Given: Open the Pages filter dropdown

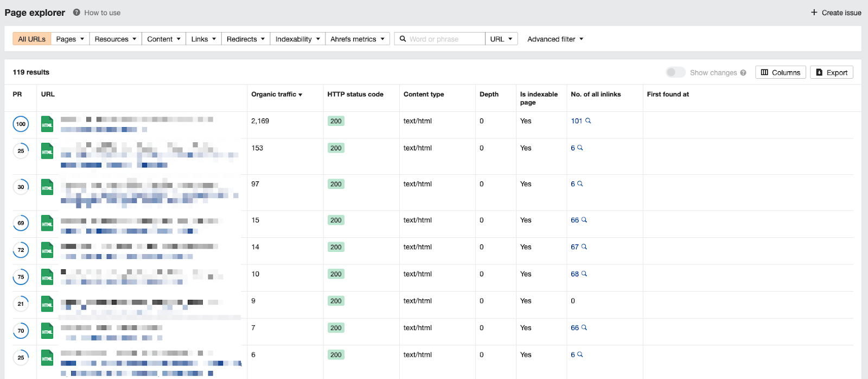Looking at the screenshot, I should [70, 39].
